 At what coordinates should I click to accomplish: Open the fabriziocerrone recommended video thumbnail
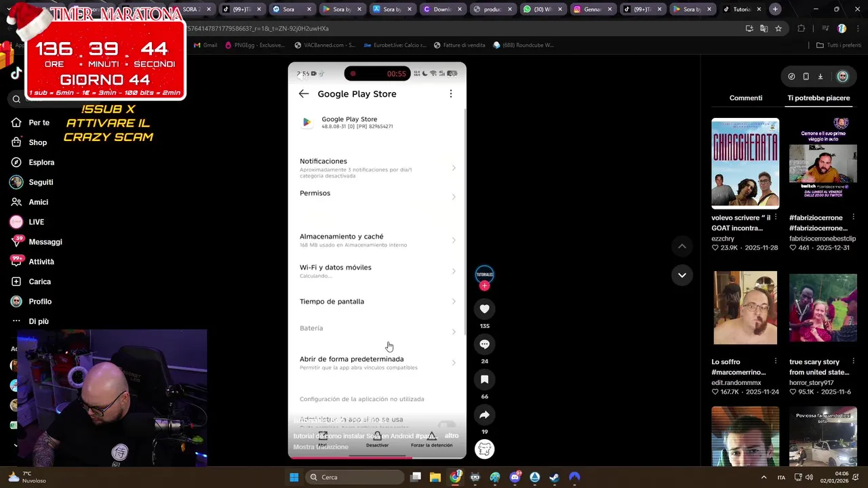point(823,163)
